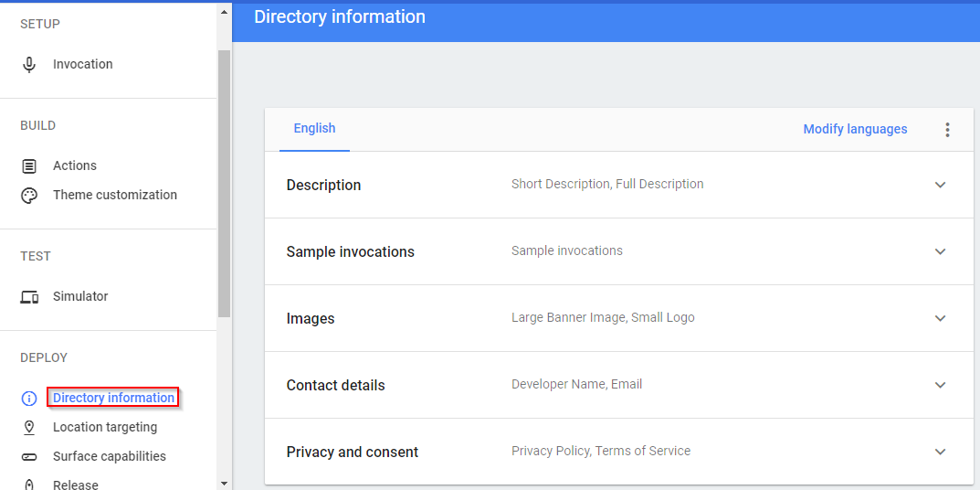Open Directory information in the sidebar

(113, 398)
